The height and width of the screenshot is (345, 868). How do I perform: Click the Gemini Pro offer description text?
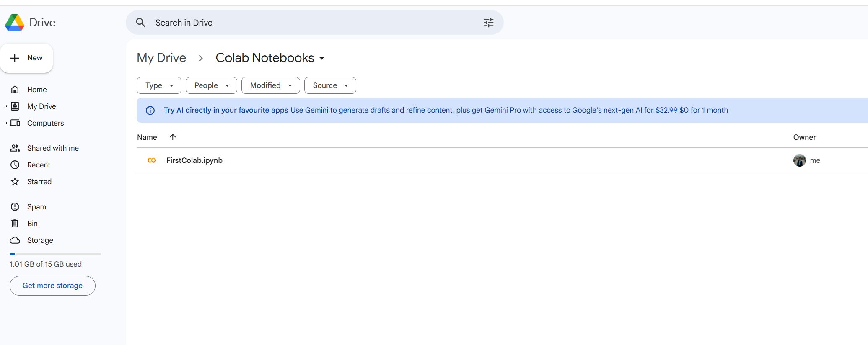coord(509,110)
